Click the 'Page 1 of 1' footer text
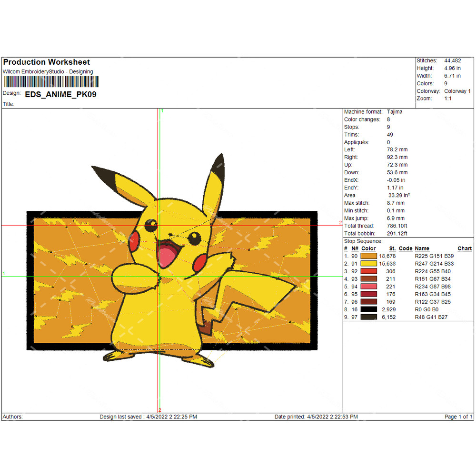Image resolution: width=476 pixels, height=476 pixels. coord(458,417)
